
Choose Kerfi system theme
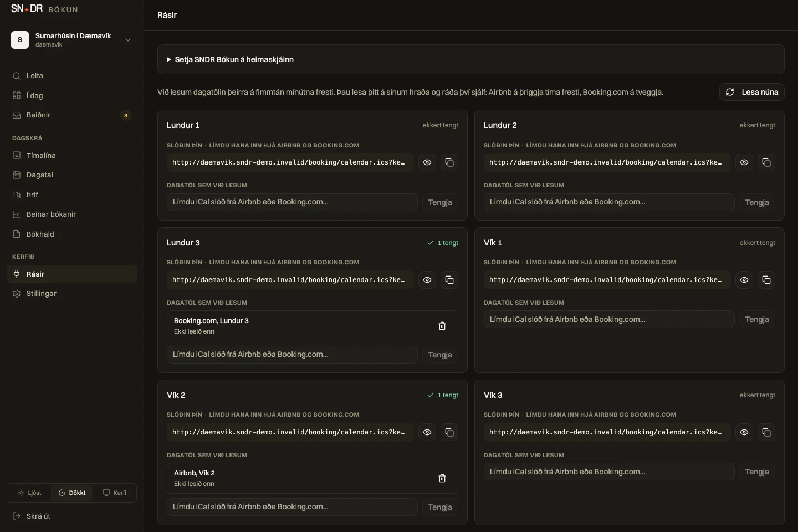tap(114, 493)
